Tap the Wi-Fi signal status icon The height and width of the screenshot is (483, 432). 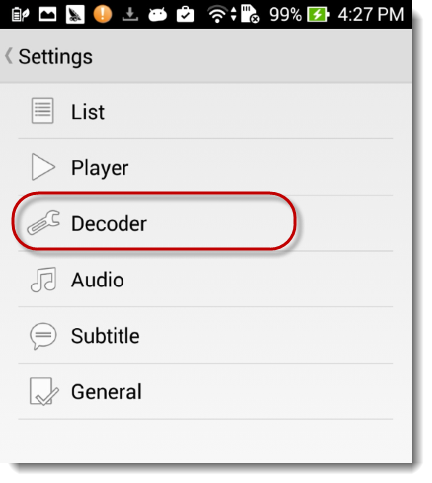217,14
